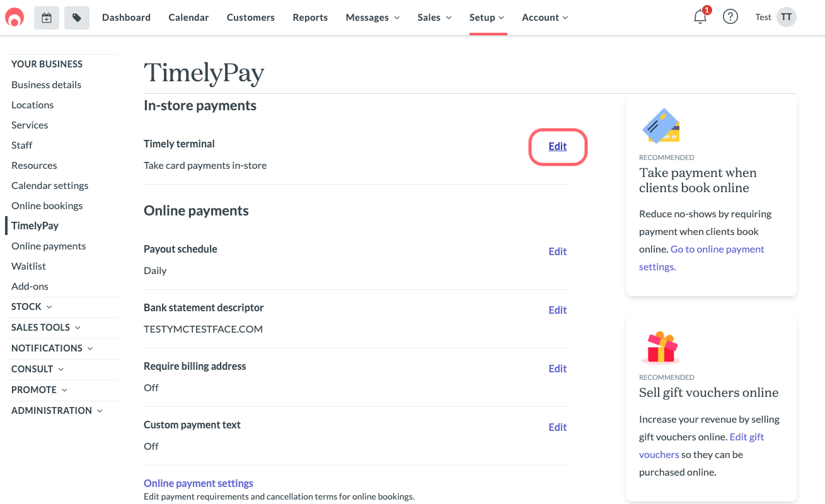
Task: Expand the Sales dropdown menu
Action: pyautogui.click(x=434, y=18)
